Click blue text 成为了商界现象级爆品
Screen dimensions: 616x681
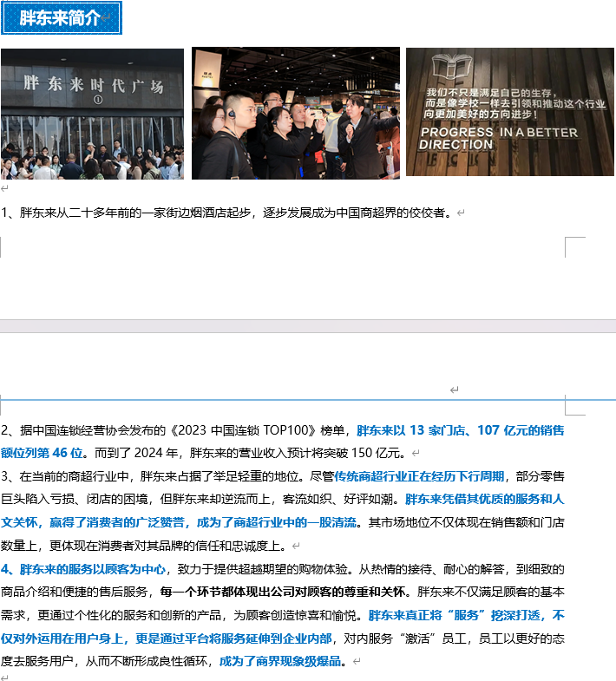coord(280,661)
